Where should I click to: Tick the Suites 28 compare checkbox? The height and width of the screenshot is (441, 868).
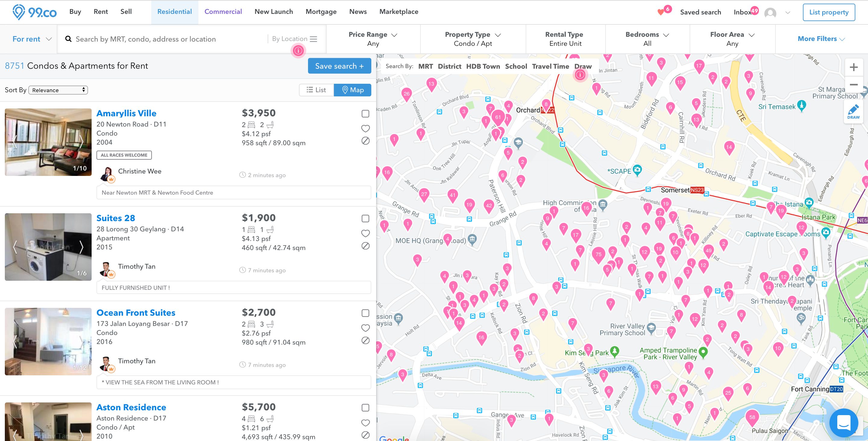coord(365,218)
